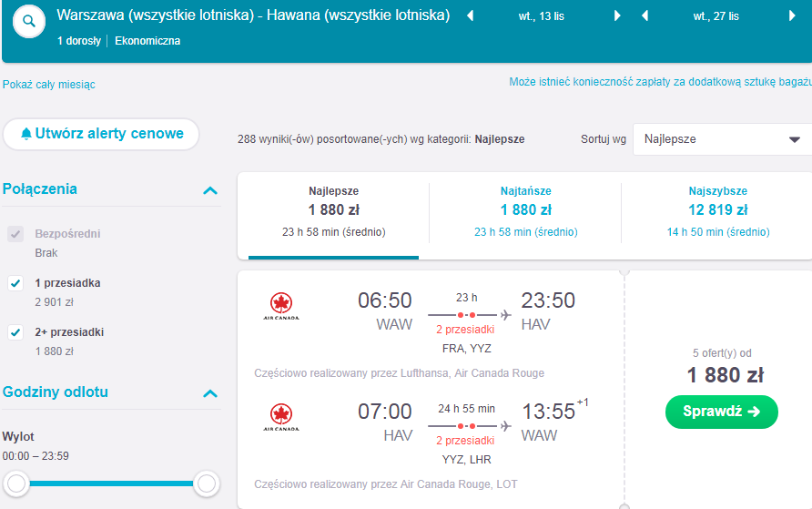Image resolution: width=812 pixels, height=509 pixels.
Task: Open the Sortuj wg Najlepsze dropdown
Action: [x=722, y=139]
